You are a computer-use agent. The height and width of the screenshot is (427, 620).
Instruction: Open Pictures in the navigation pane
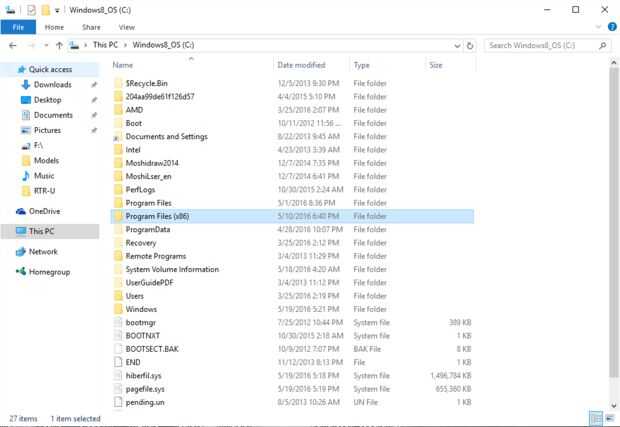tap(47, 130)
